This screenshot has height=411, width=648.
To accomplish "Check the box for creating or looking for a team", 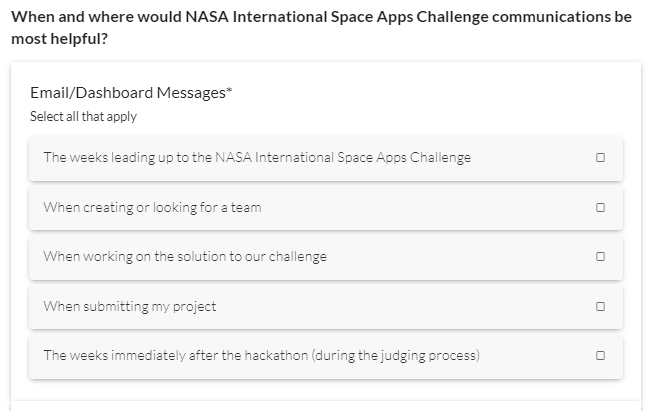I will (600, 208).
